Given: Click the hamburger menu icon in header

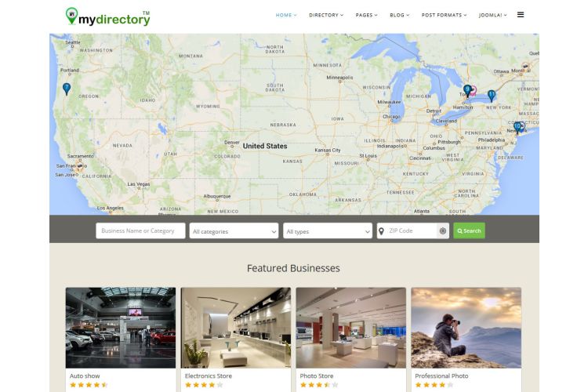Looking at the screenshot, I should pos(520,15).
